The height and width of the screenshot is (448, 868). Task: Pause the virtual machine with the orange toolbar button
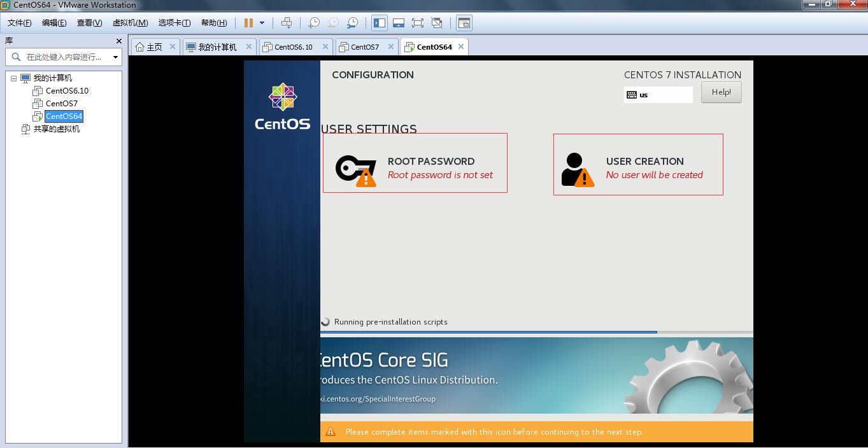(248, 23)
